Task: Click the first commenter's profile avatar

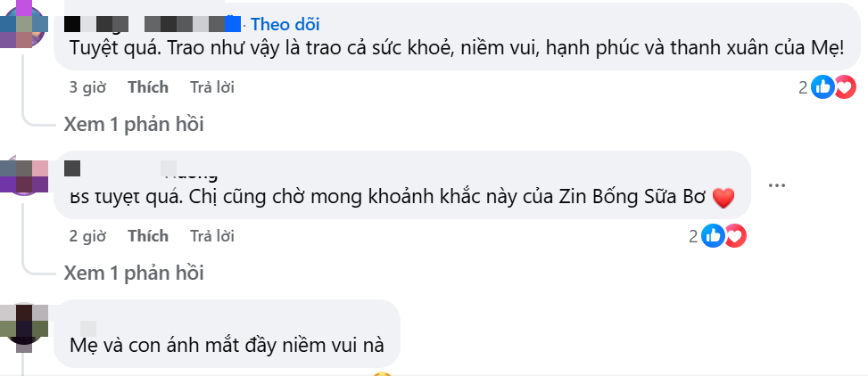Action: tap(24, 24)
